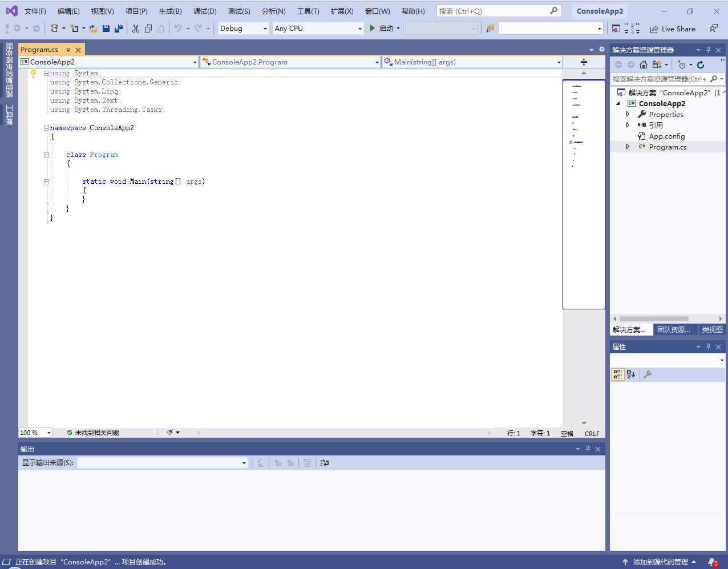Click the Open File folder icon
This screenshot has width=728, height=569.
click(x=94, y=29)
